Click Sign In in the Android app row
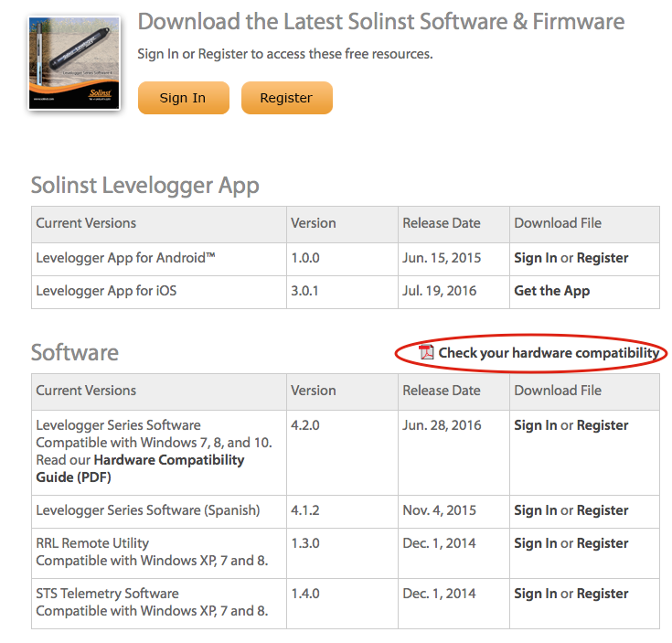 tap(535, 258)
